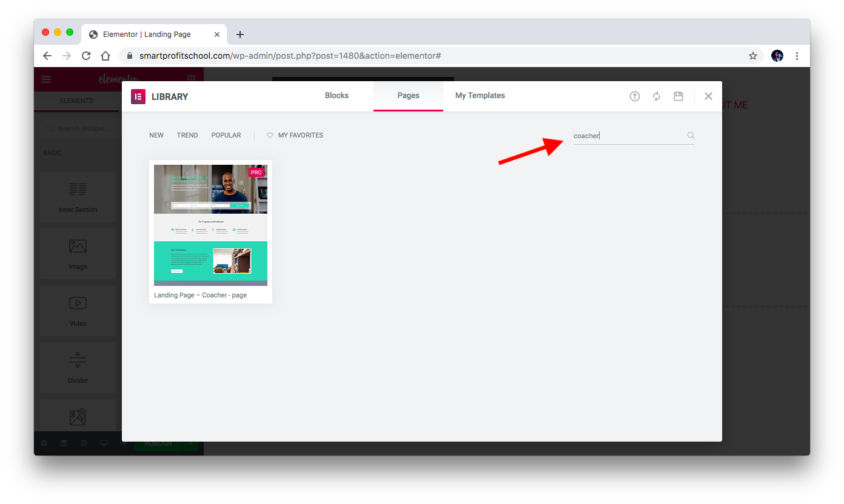Open a new browser tab
The image size is (844, 504).
pyautogui.click(x=240, y=35)
